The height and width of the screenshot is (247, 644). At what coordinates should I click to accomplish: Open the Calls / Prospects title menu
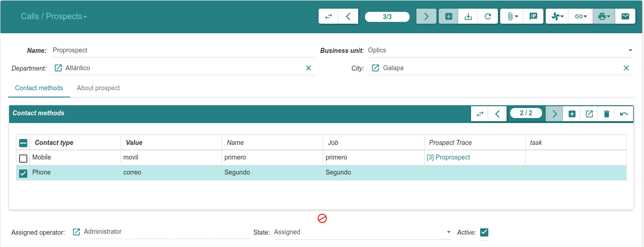tap(54, 16)
